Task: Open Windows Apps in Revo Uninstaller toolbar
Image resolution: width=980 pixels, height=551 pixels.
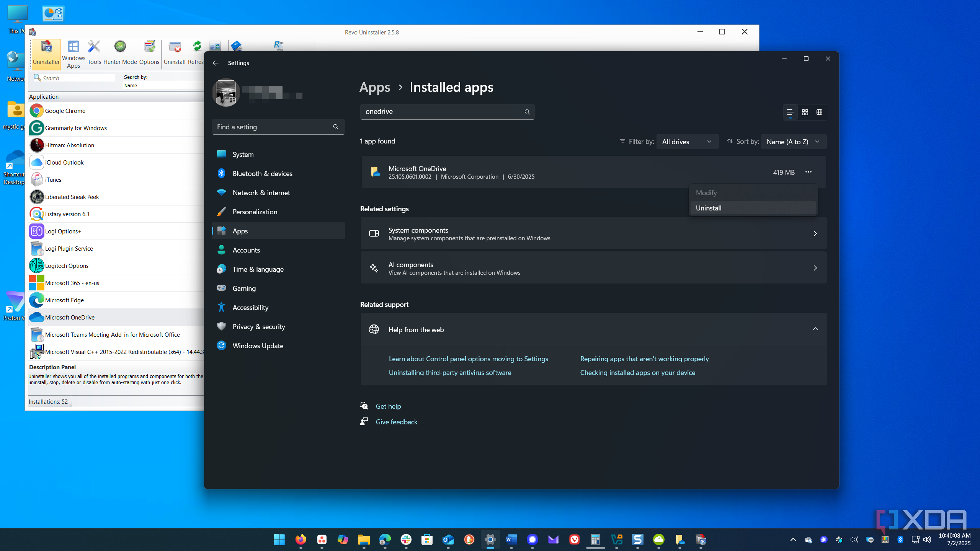Action: pos(73,54)
